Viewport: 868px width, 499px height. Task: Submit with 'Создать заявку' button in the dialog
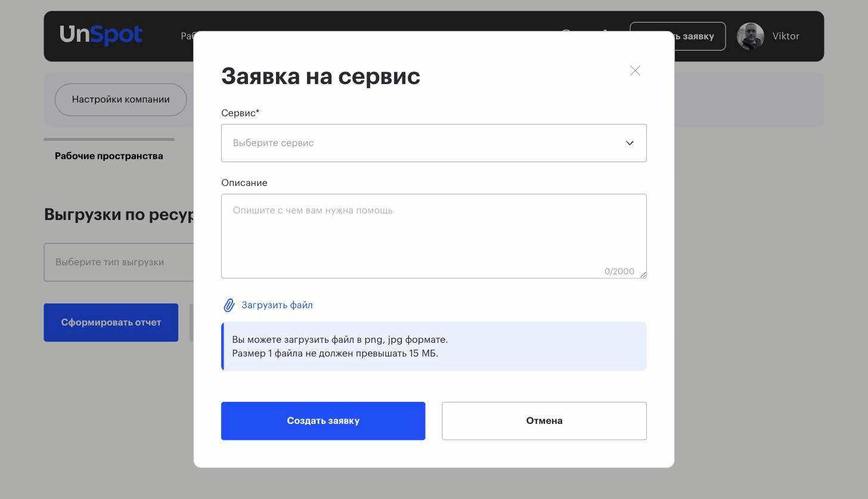click(x=323, y=421)
